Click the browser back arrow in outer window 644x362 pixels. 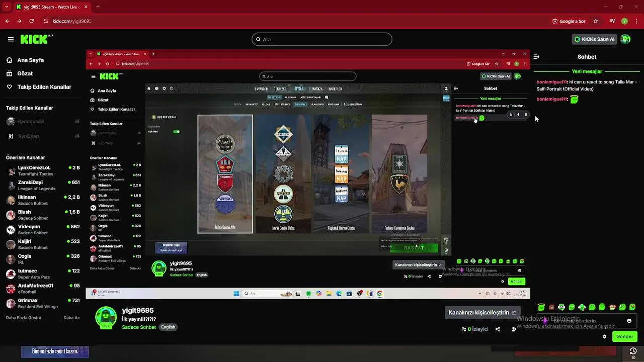tap(7, 21)
